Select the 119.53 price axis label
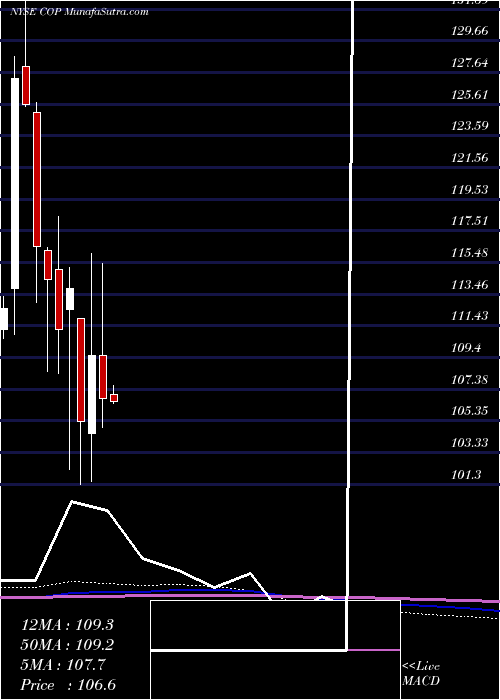Image resolution: width=500 pixels, height=700 pixels. click(470, 190)
